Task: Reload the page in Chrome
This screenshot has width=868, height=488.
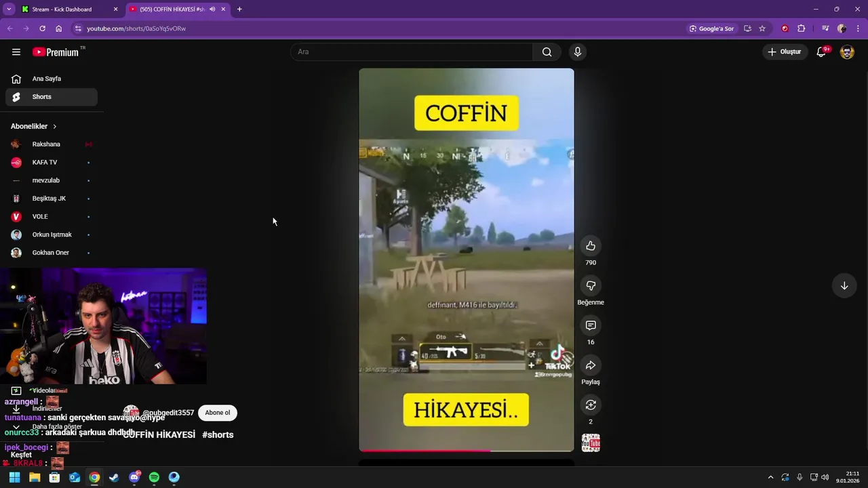Action: 42,28
